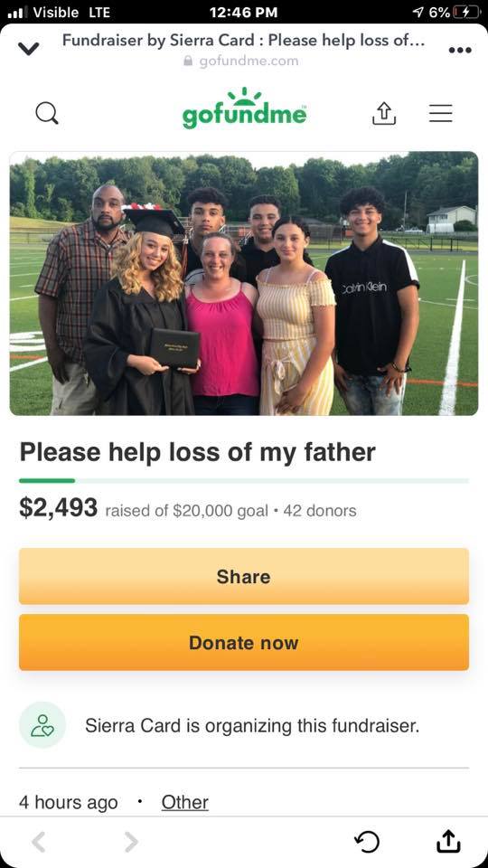
Task: Reload page with refresh icon
Action: [367, 842]
